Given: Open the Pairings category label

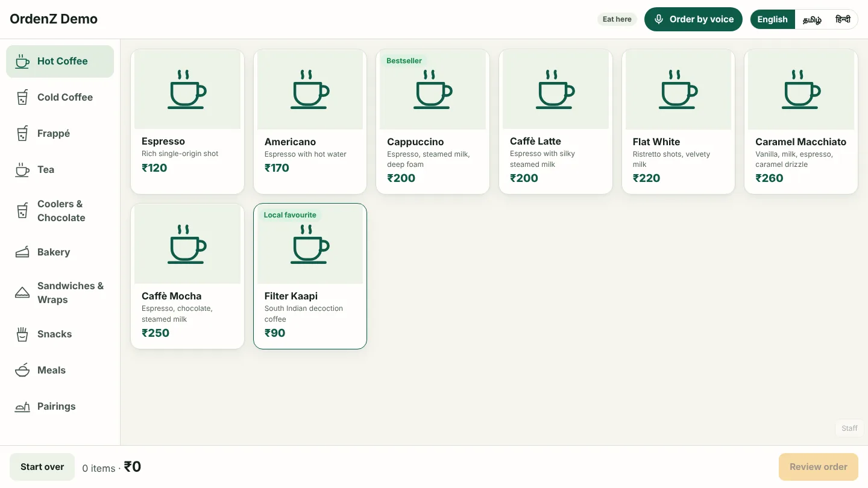Looking at the screenshot, I should tap(57, 407).
